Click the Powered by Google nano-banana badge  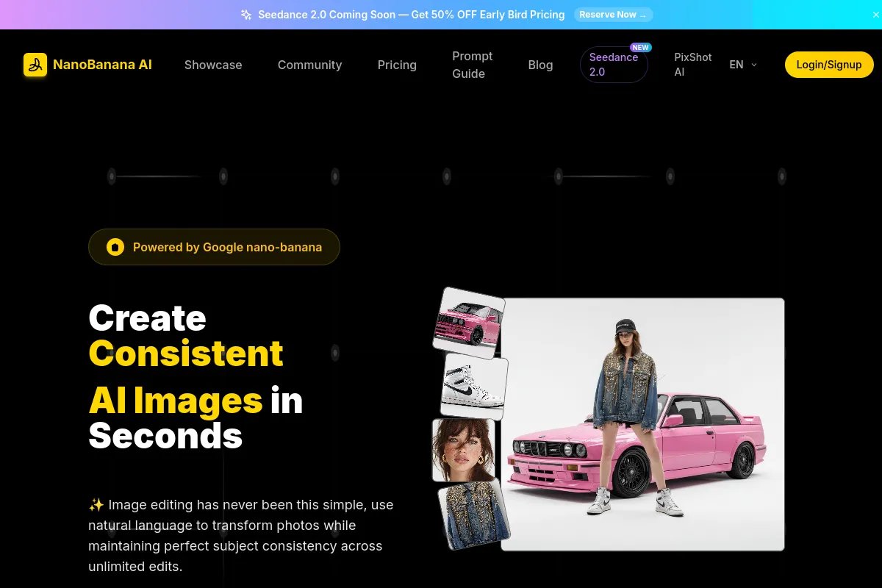214,247
